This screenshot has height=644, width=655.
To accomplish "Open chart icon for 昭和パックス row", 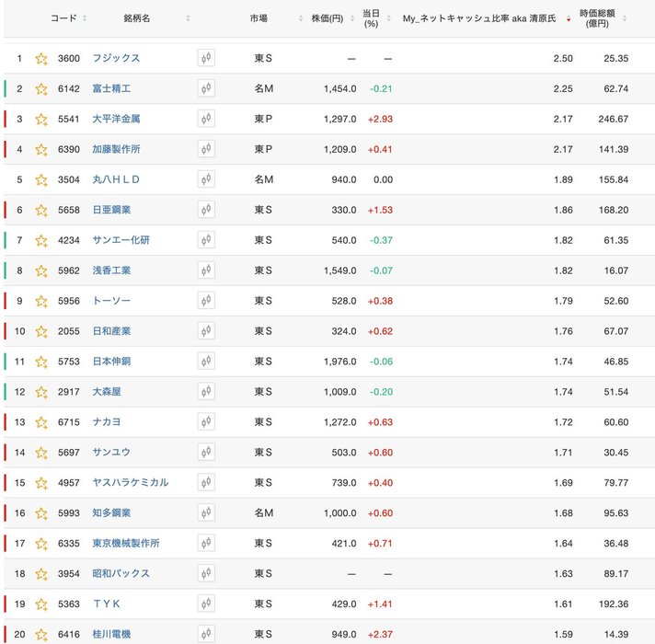I will [206, 573].
